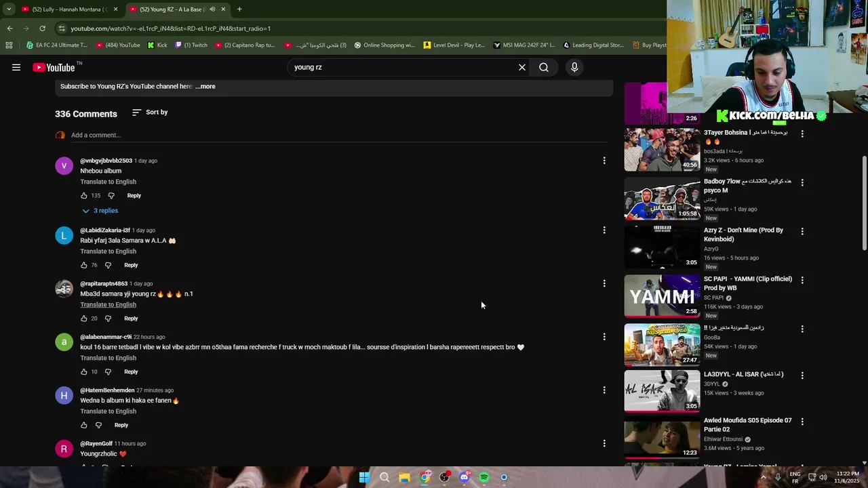Click the page vertical scrollbar
This screenshot has width=868, height=488.
point(864,203)
